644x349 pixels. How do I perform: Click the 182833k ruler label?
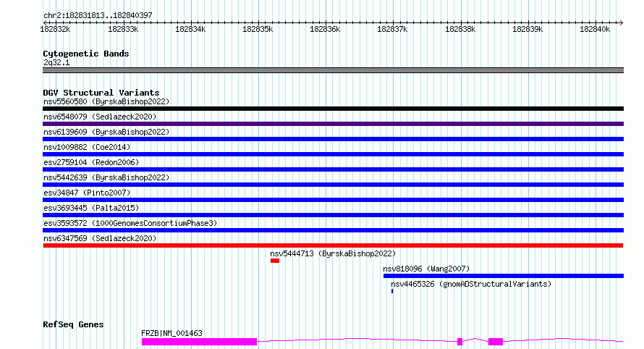123,29
